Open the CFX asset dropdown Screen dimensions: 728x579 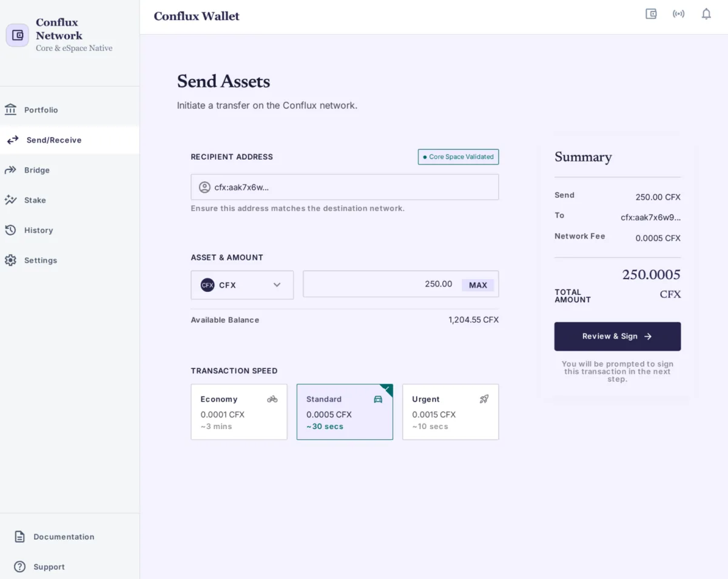click(x=242, y=285)
